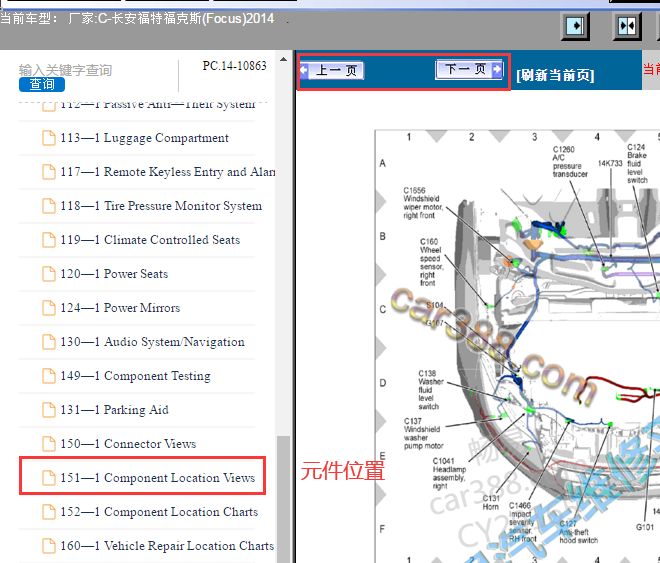Viewport: 660px width, 563px height.
Task: Click the expand-panel arrow icon in header
Action: point(575,26)
